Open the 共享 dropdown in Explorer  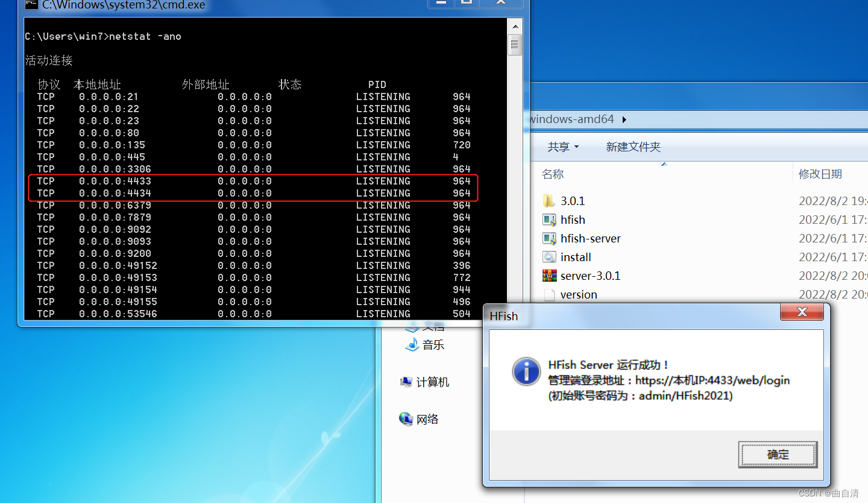(563, 147)
